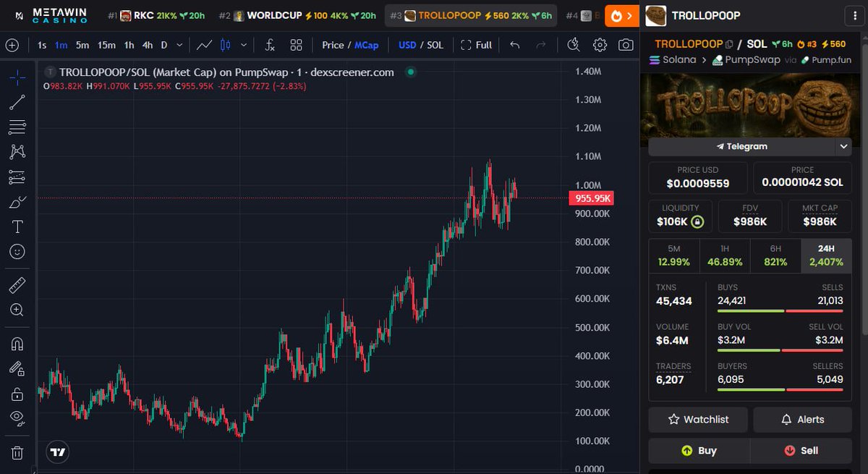
Task: Switch to 15m timeframe
Action: [106, 45]
